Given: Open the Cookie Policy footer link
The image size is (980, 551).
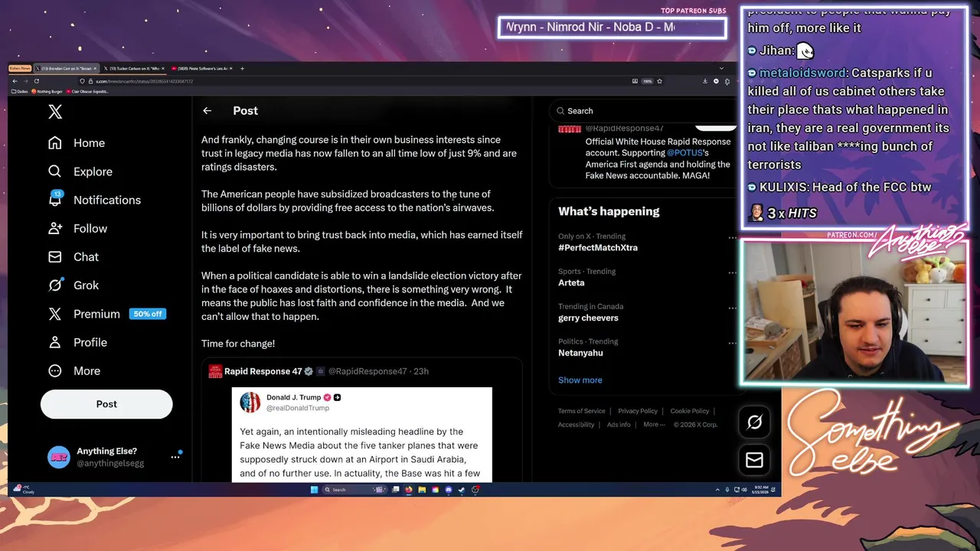Looking at the screenshot, I should (x=690, y=411).
